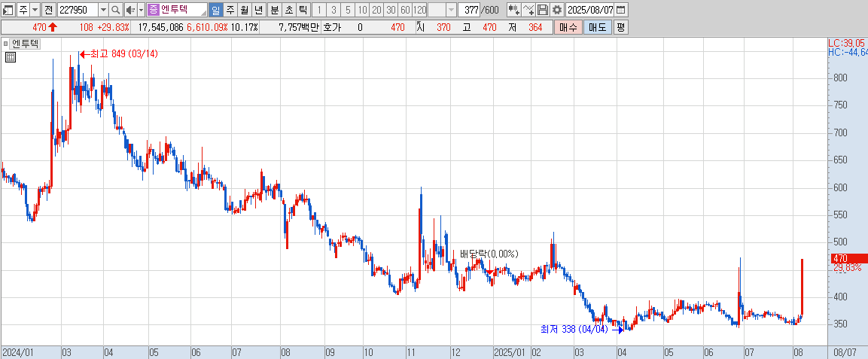Image resolution: width=868 pixels, height=359 pixels.
Task: Open the 주 market type dropdown arrow
Action: click(35, 9)
